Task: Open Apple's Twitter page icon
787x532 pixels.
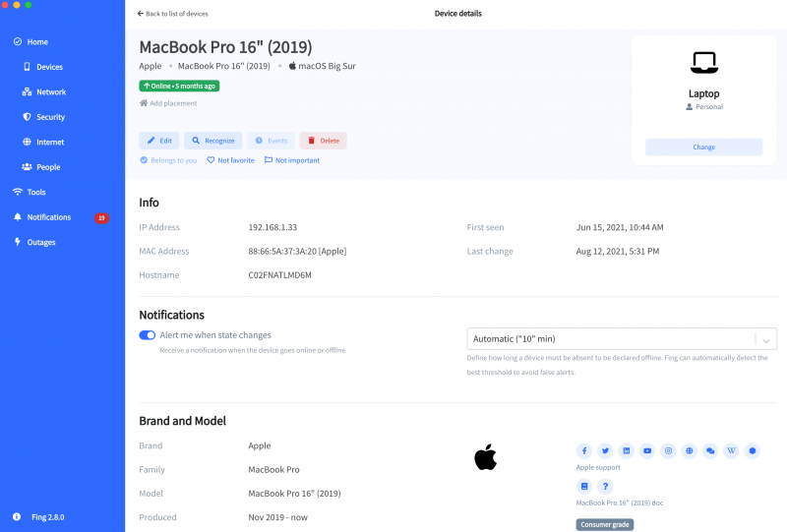Action: click(x=605, y=450)
